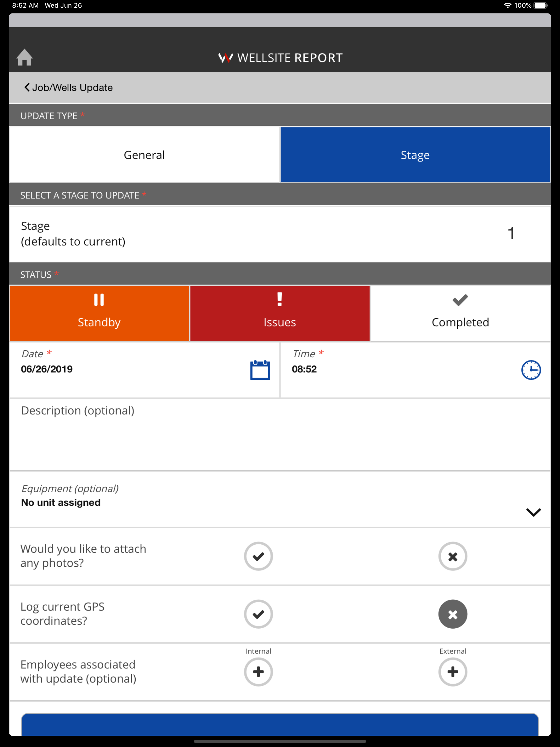Edit the date value 06/26/2019
Viewport: 560px width, 747px height.
(x=46, y=369)
